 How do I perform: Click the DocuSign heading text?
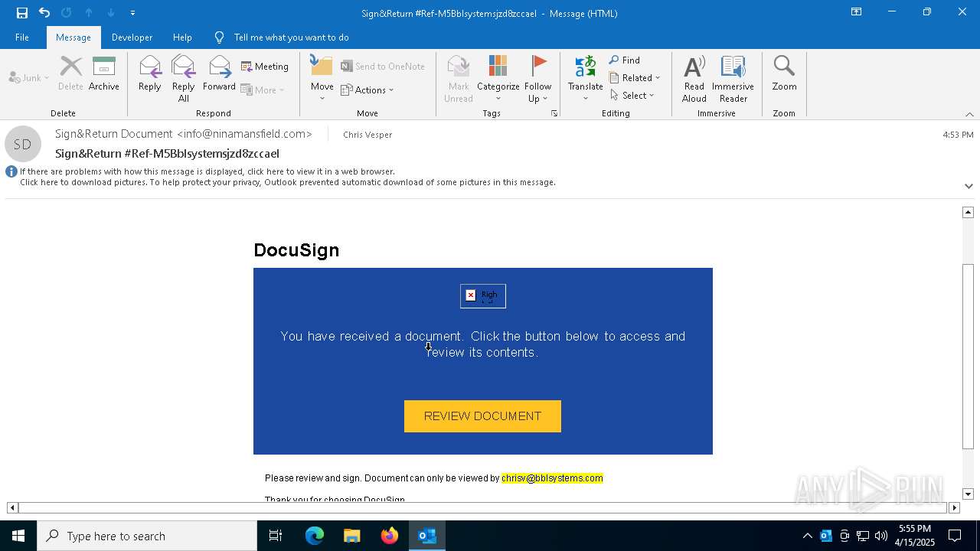point(296,250)
